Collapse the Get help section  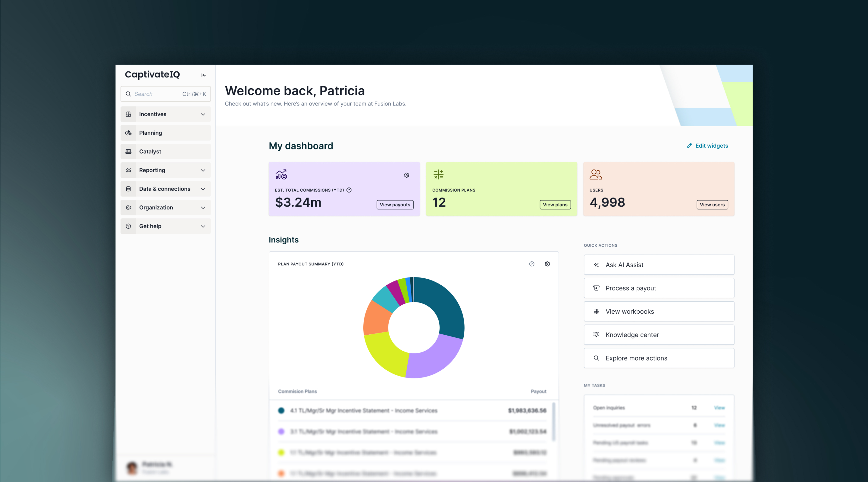click(203, 226)
